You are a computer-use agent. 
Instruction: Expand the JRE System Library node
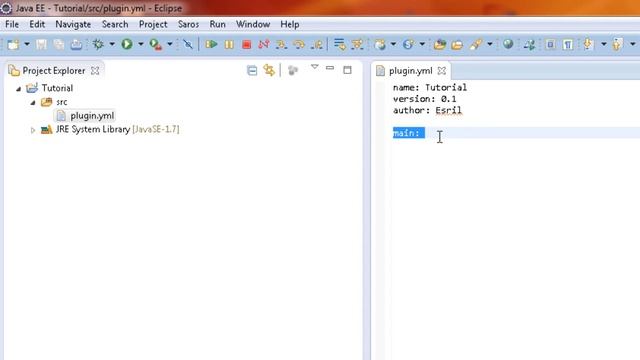pyautogui.click(x=33, y=130)
